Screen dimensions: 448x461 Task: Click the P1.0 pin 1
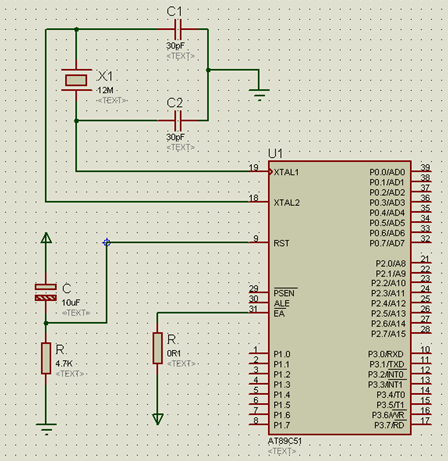(259, 353)
